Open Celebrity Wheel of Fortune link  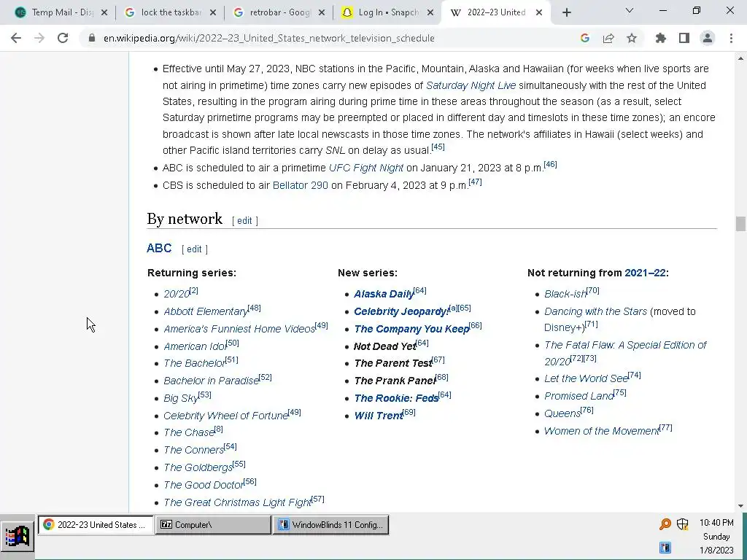click(226, 416)
